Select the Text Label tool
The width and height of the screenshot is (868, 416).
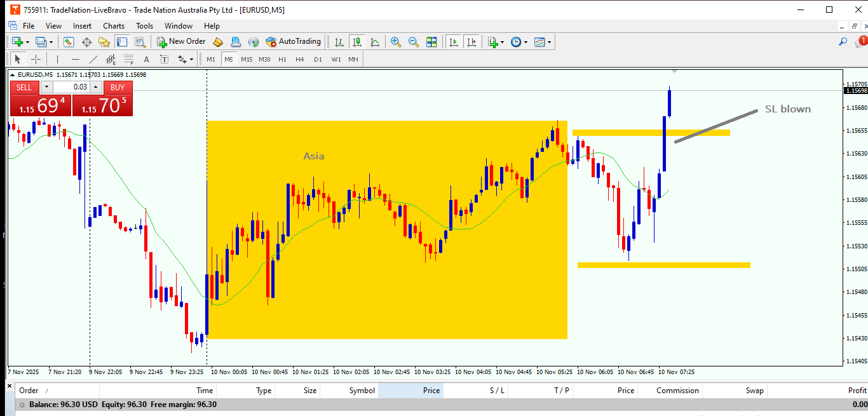(x=164, y=59)
